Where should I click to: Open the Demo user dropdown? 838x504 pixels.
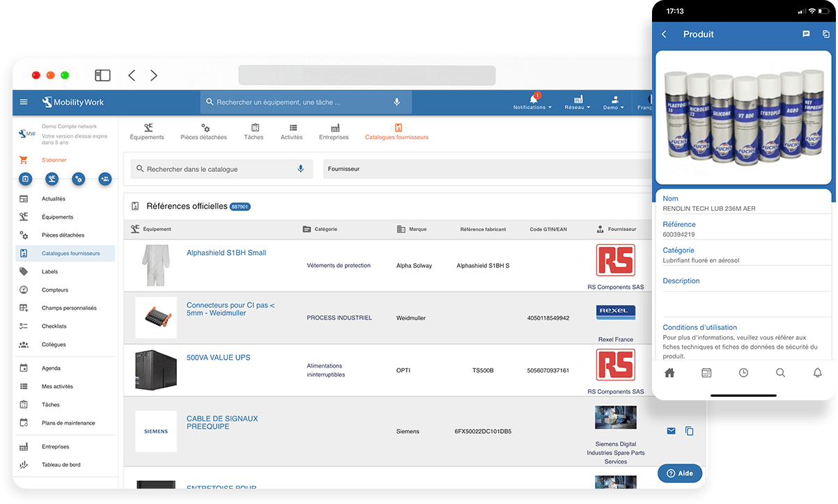(613, 104)
